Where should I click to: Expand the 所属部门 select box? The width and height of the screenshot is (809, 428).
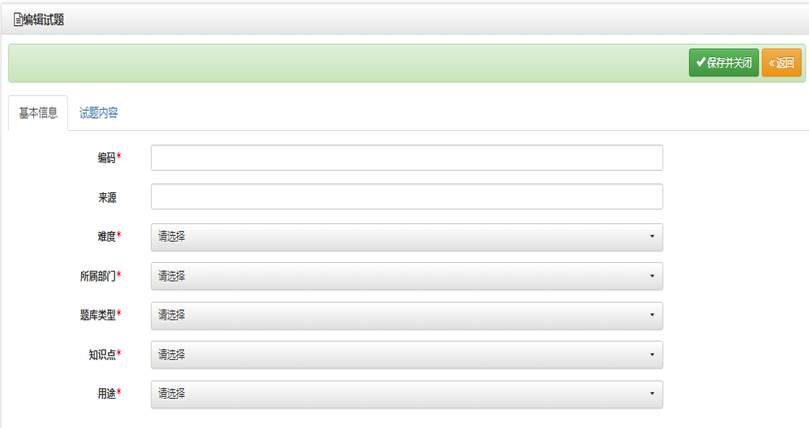(406, 276)
